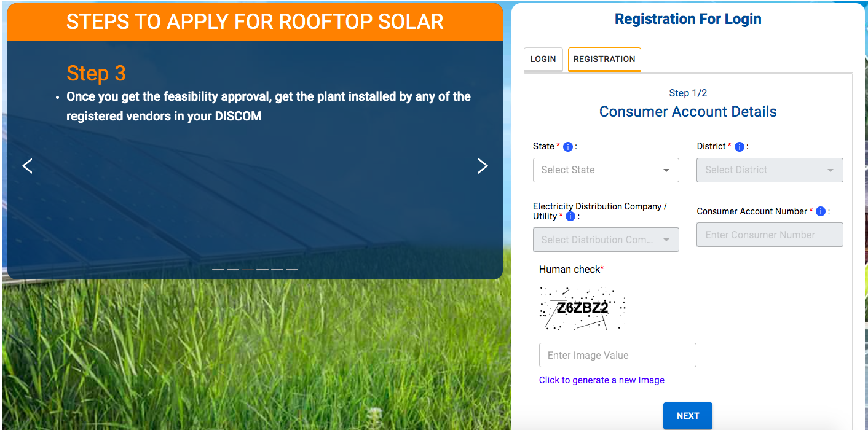The width and height of the screenshot is (868, 430).
Task: Open the Select Distribution Company dropdown
Action: tap(606, 240)
